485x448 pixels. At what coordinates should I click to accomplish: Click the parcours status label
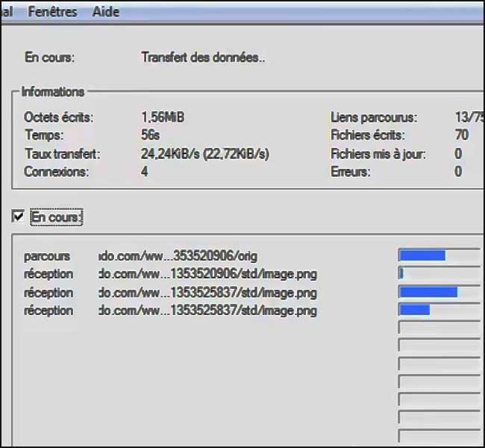47,257
